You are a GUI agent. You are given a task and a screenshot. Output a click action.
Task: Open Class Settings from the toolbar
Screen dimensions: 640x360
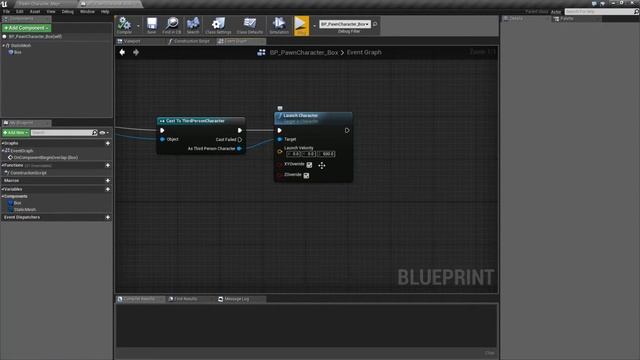click(218, 24)
